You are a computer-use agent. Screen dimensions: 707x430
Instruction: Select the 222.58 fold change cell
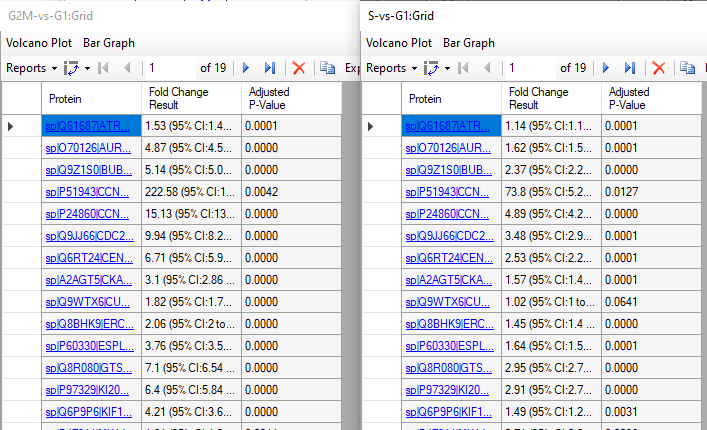[192, 192]
